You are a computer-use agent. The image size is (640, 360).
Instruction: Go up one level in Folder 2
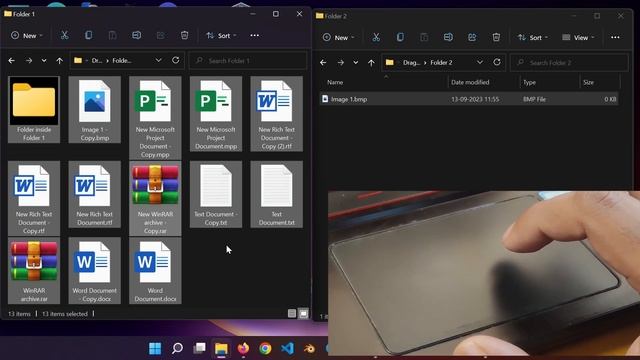coord(371,62)
